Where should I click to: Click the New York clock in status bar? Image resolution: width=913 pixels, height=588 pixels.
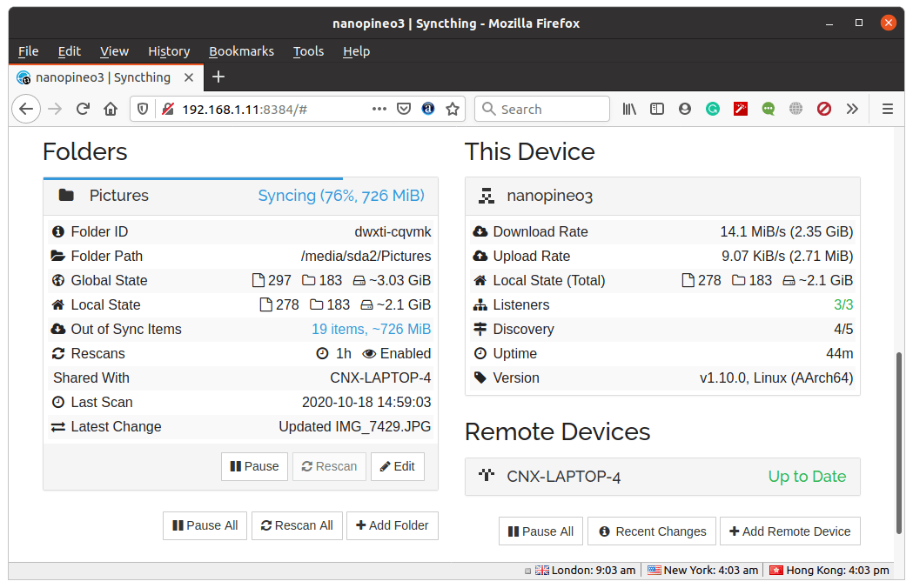point(702,571)
